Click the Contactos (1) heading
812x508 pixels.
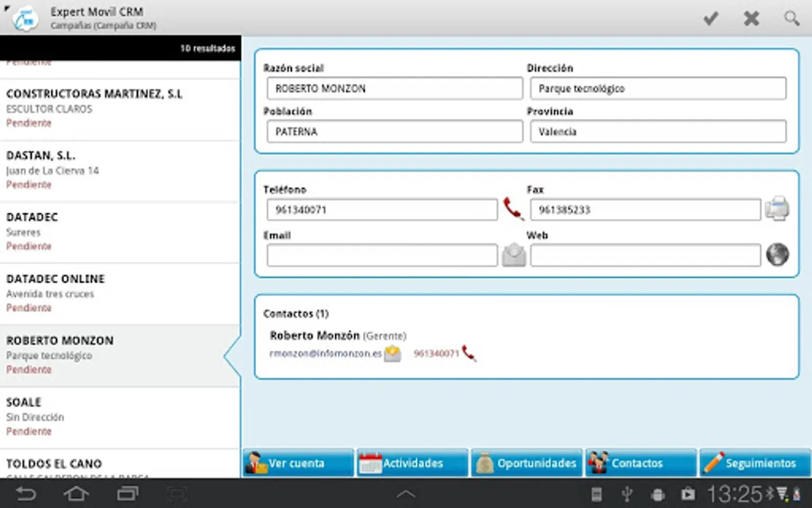point(295,314)
